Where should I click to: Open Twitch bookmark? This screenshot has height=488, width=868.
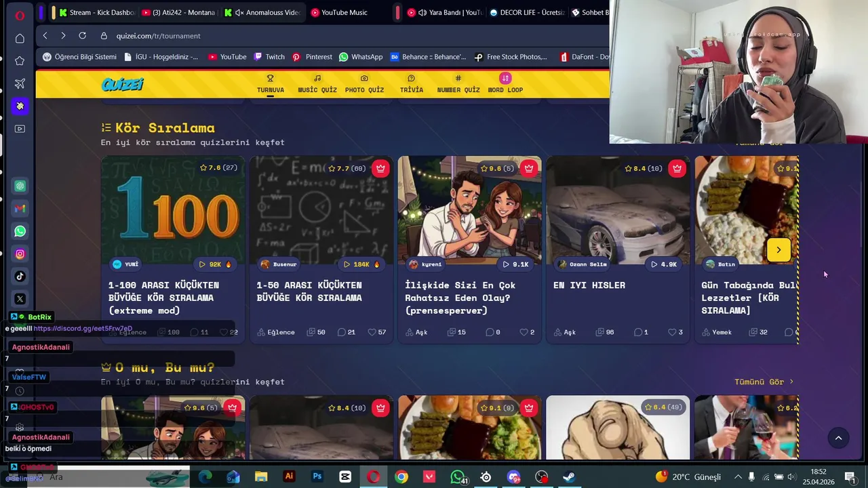click(269, 57)
